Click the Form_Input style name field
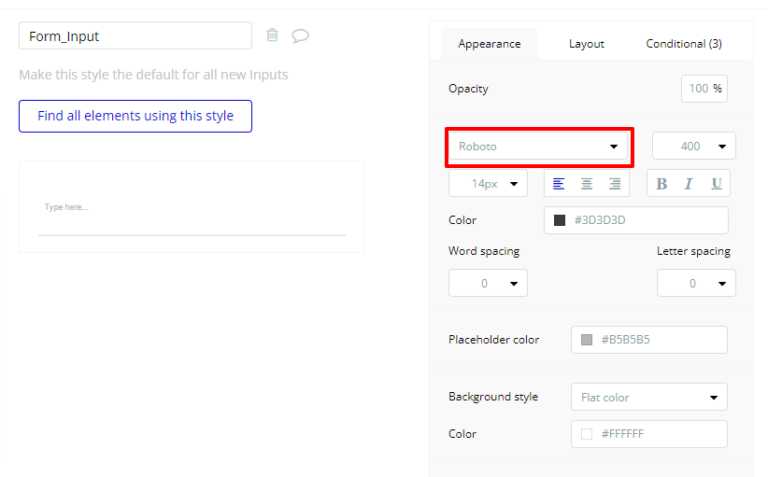 click(x=135, y=36)
